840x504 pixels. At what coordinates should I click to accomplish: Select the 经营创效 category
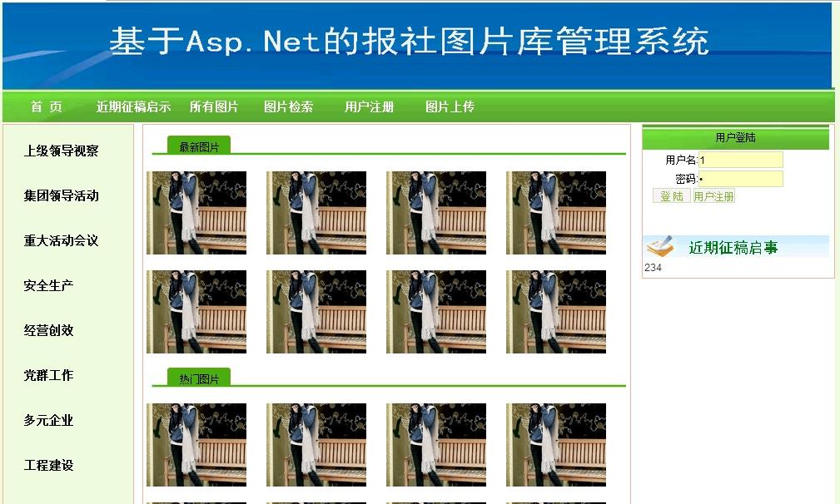pyautogui.click(x=48, y=331)
